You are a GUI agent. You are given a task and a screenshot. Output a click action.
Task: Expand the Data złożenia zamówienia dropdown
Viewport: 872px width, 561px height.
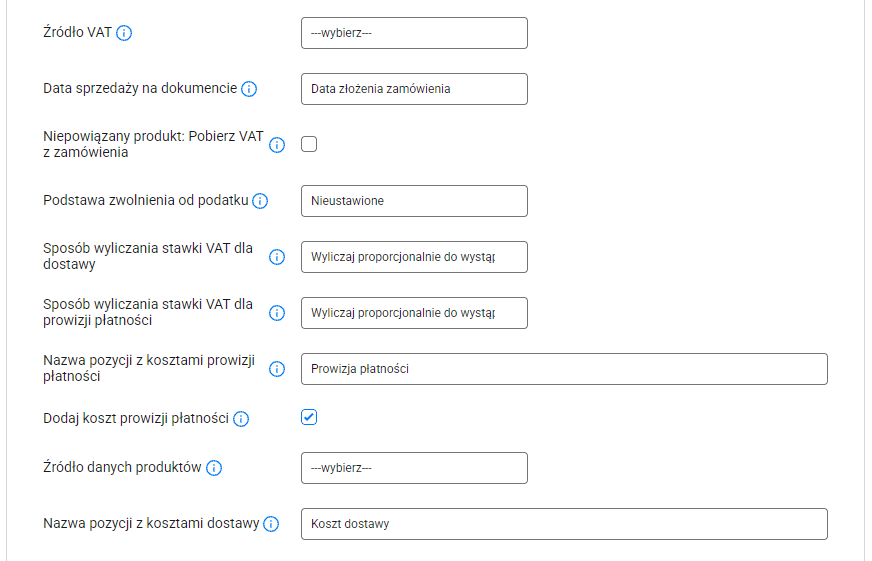(414, 89)
